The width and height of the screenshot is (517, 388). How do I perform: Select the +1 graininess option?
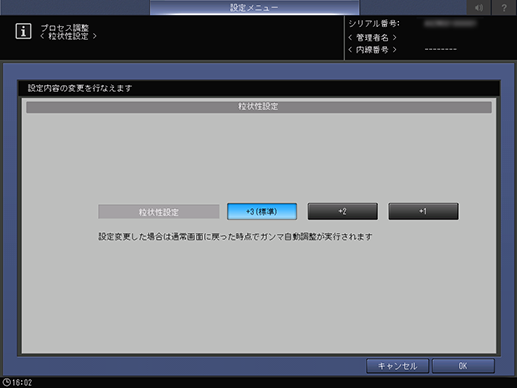click(x=423, y=211)
